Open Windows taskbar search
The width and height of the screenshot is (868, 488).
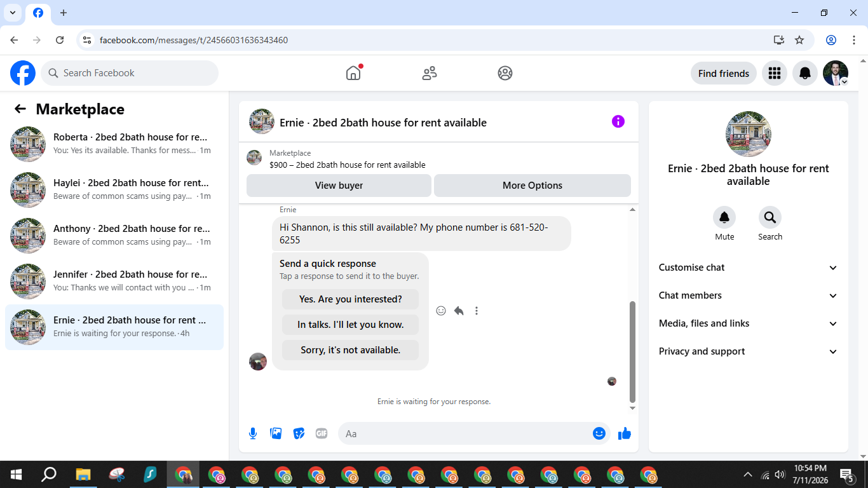(49, 475)
